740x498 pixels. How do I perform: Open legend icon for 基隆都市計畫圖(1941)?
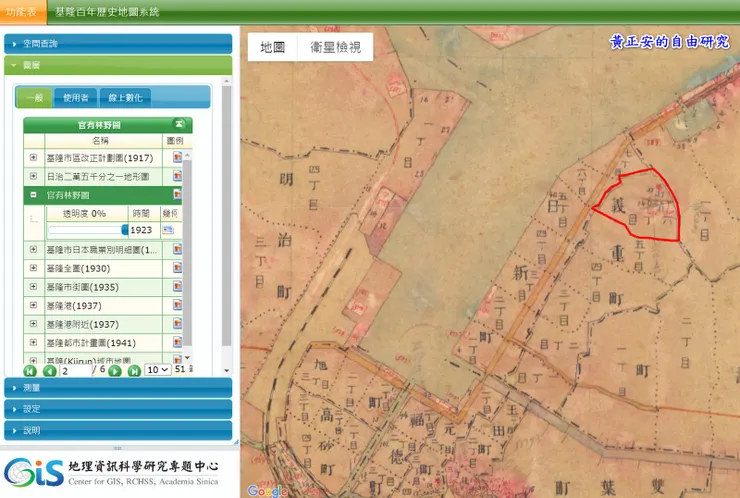(177, 342)
